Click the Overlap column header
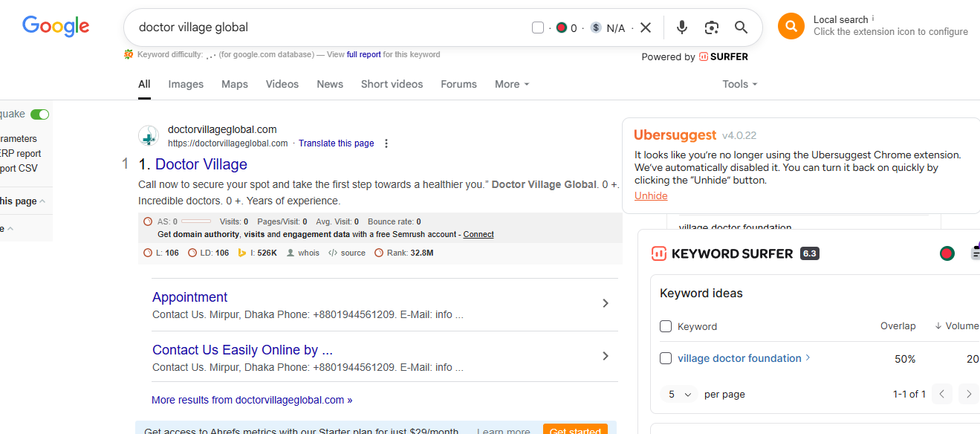The image size is (980, 434). coord(898,326)
